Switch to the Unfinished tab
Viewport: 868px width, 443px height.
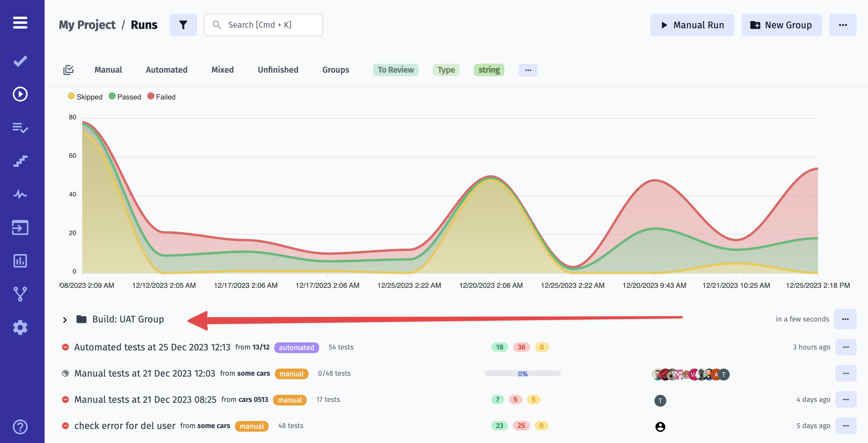(278, 70)
